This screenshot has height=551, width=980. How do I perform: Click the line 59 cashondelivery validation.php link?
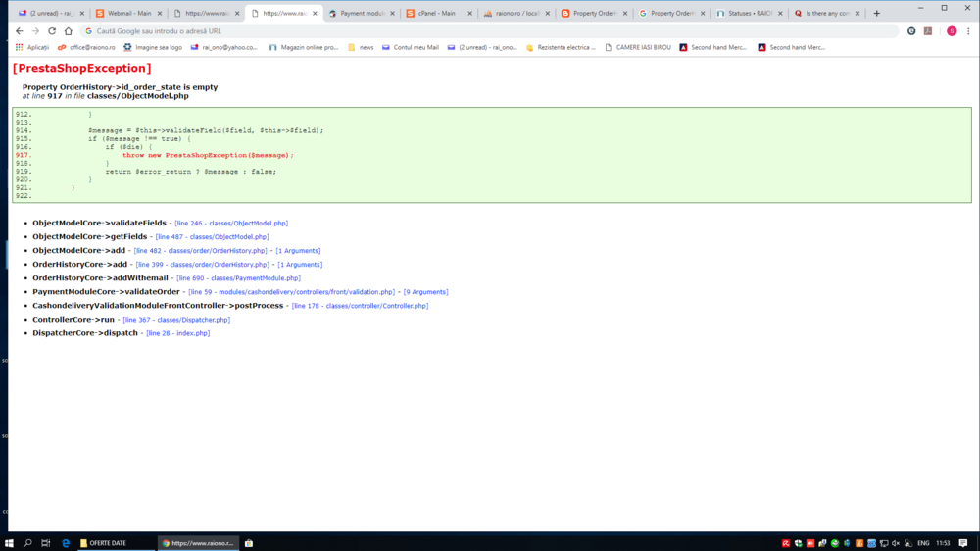[291, 292]
